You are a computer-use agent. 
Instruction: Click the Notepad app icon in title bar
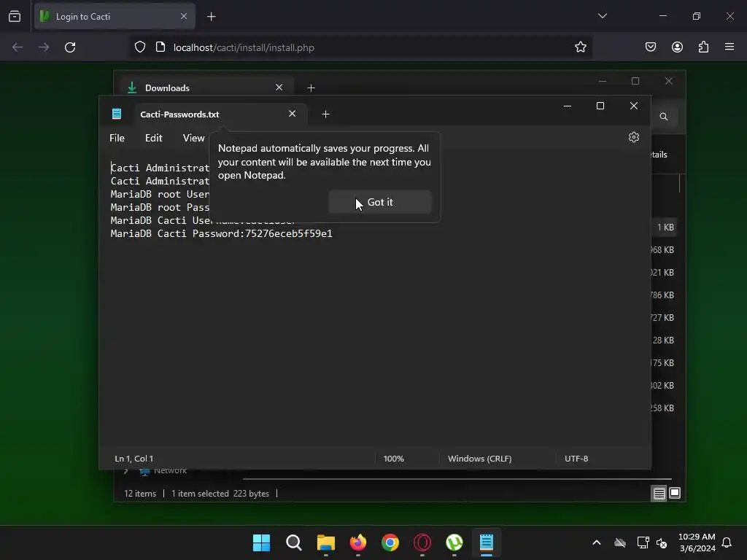117,114
